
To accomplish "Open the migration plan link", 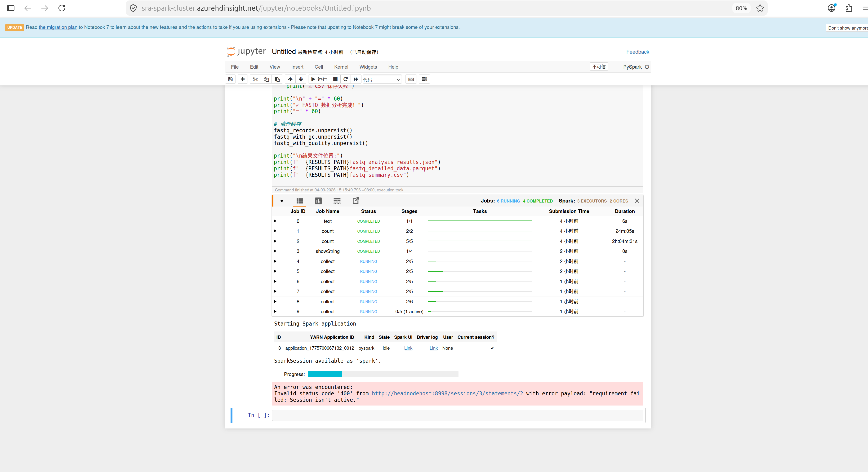I will (58, 27).
